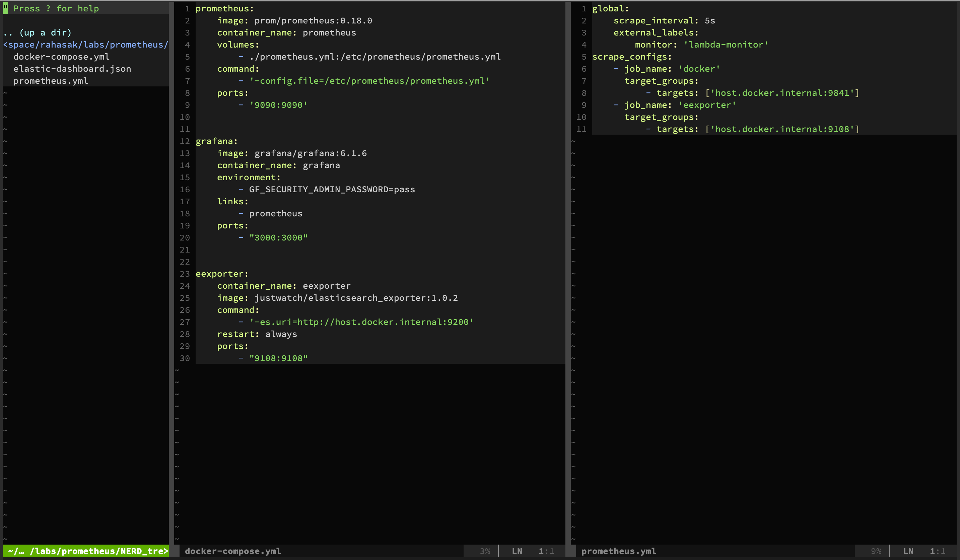Click the "3000:3000" port mapping
Viewport: 960px width, 560px height.
pos(278,238)
